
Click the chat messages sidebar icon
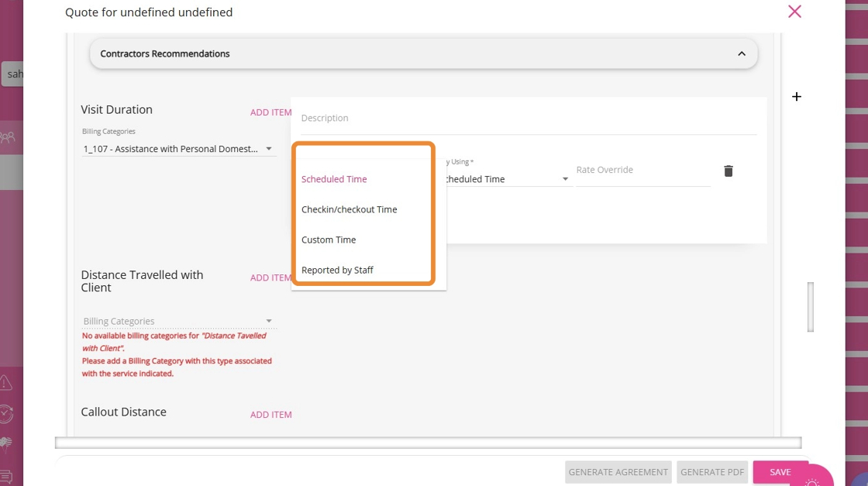click(5, 477)
